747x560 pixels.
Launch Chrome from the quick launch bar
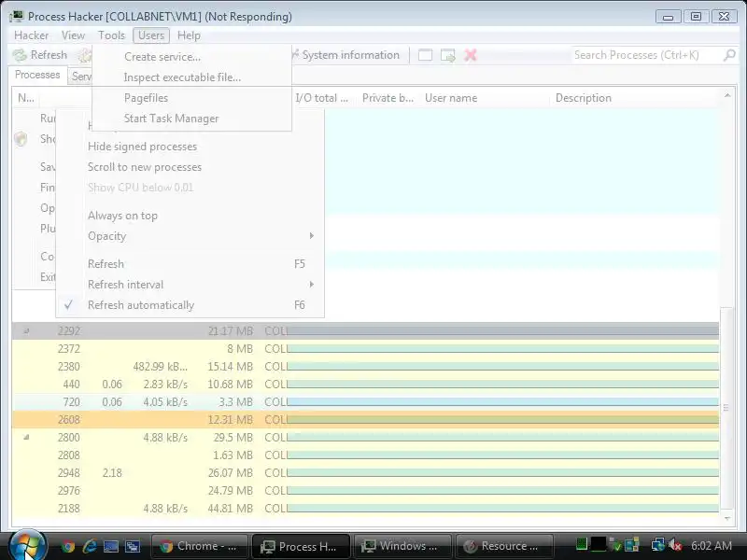pos(68,546)
